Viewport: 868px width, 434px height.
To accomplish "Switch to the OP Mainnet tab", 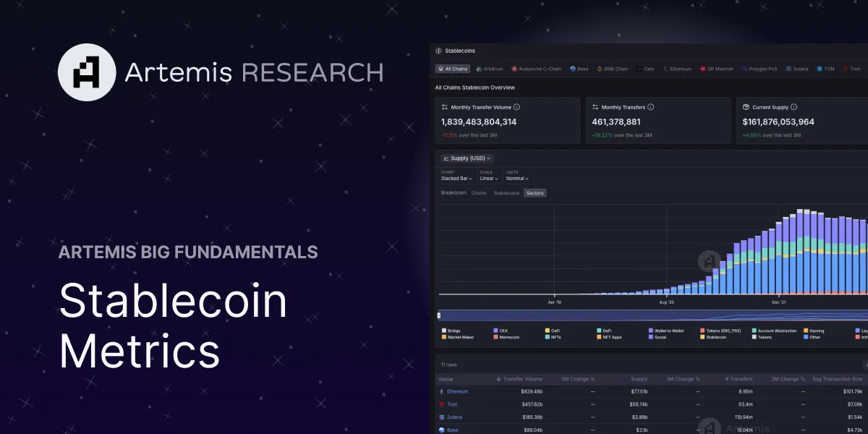I will pyautogui.click(x=716, y=69).
